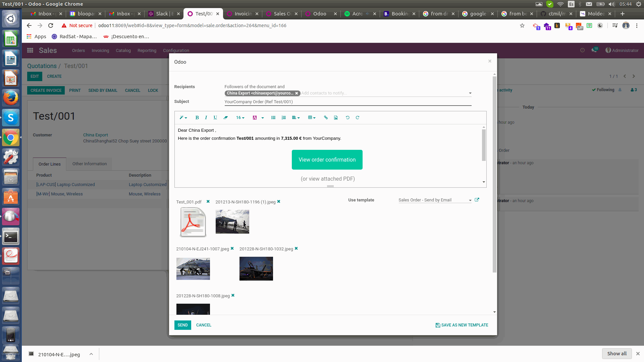The height and width of the screenshot is (362, 644).
Task: Click the insert link icon
Action: (x=326, y=118)
